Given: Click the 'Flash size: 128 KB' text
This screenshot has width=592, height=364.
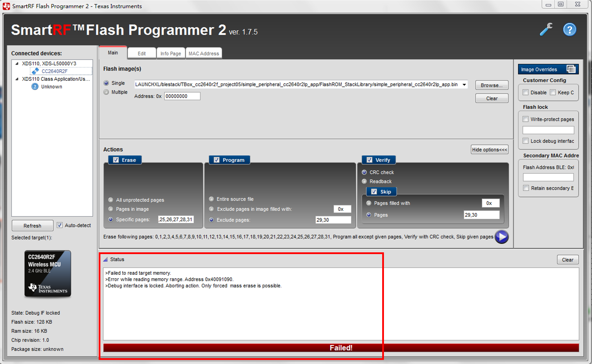Looking at the screenshot, I should click(32, 322).
